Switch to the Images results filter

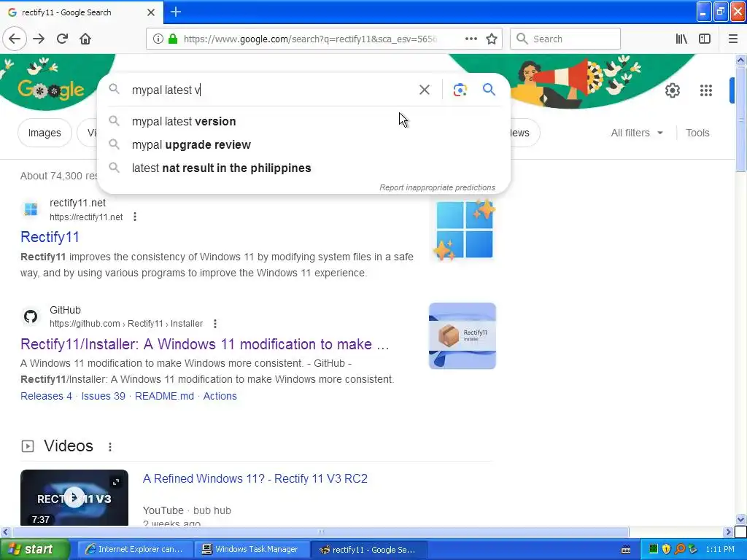click(x=44, y=133)
